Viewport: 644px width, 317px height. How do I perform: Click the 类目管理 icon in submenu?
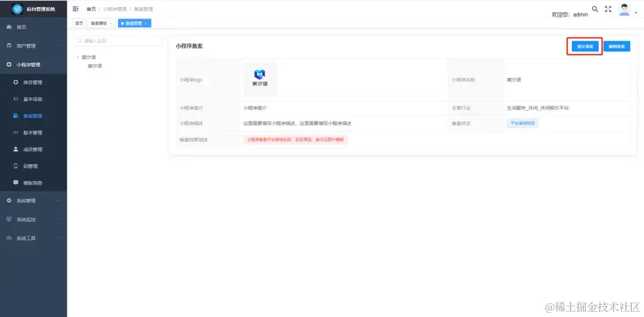pyautogui.click(x=16, y=82)
